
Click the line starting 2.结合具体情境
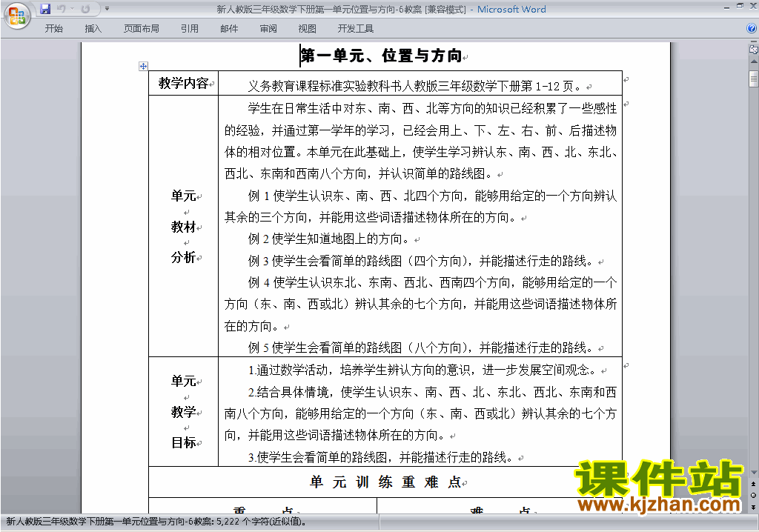tap(432, 392)
